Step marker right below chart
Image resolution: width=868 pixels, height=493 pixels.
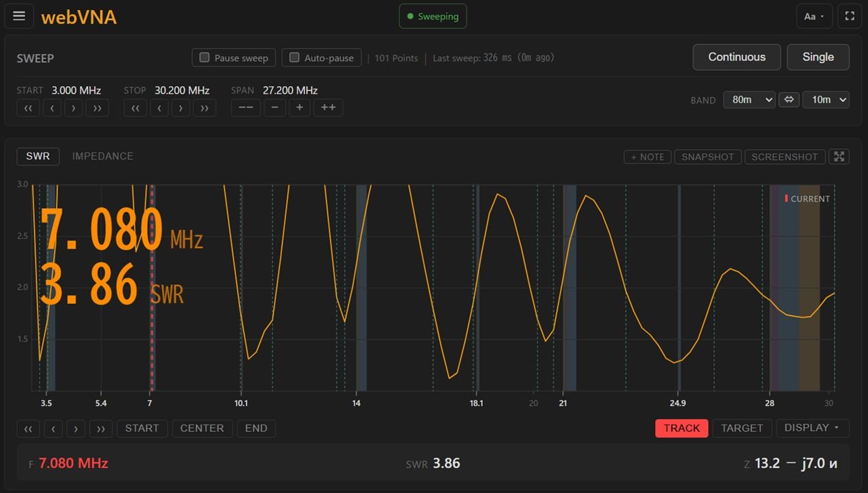point(76,429)
